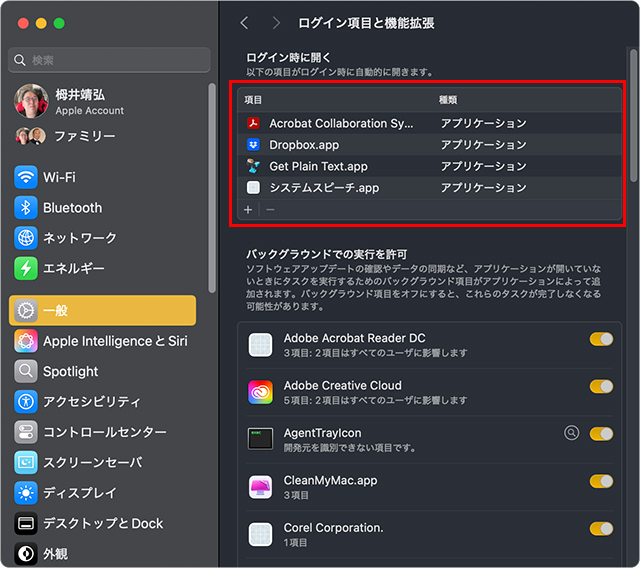Open スクリーンセーバ settings
The image size is (640, 568).
click(x=102, y=462)
